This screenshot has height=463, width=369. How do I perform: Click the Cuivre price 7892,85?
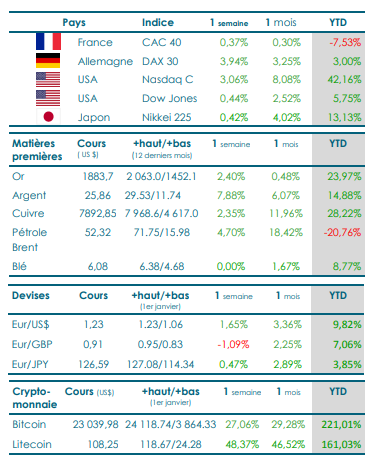tap(98, 213)
